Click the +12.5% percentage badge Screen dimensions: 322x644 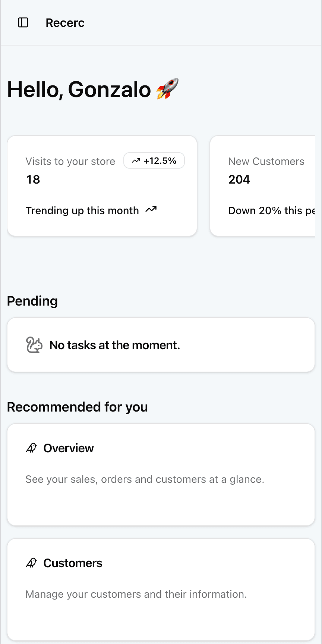[x=154, y=160]
